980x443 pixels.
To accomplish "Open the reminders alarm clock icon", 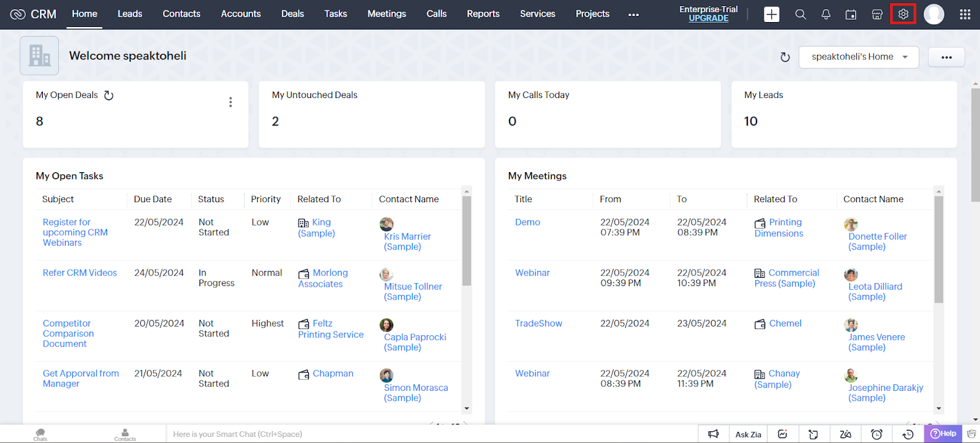I will [x=876, y=434].
